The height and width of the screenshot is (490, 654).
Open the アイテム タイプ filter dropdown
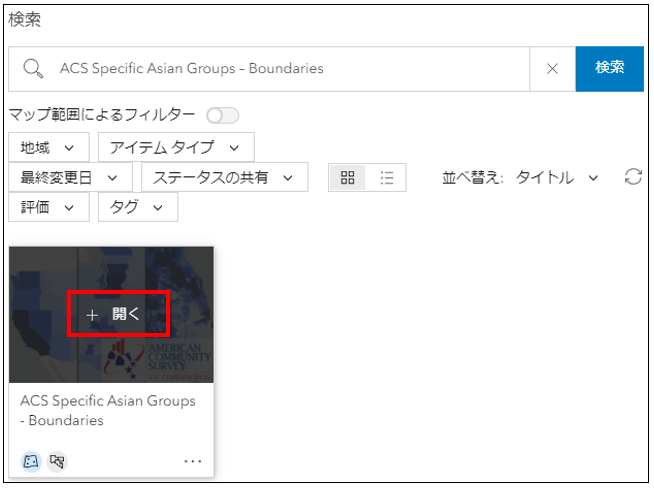point(176,147)
